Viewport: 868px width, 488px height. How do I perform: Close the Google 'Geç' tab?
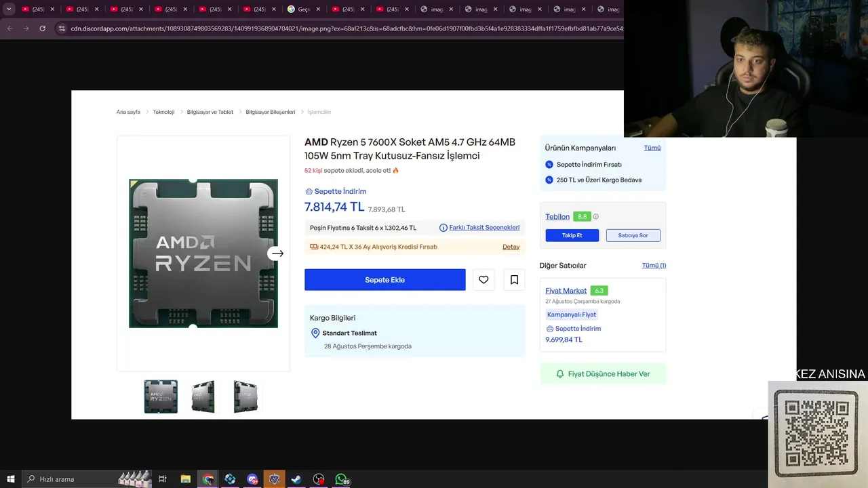click(x=318, y=9)
